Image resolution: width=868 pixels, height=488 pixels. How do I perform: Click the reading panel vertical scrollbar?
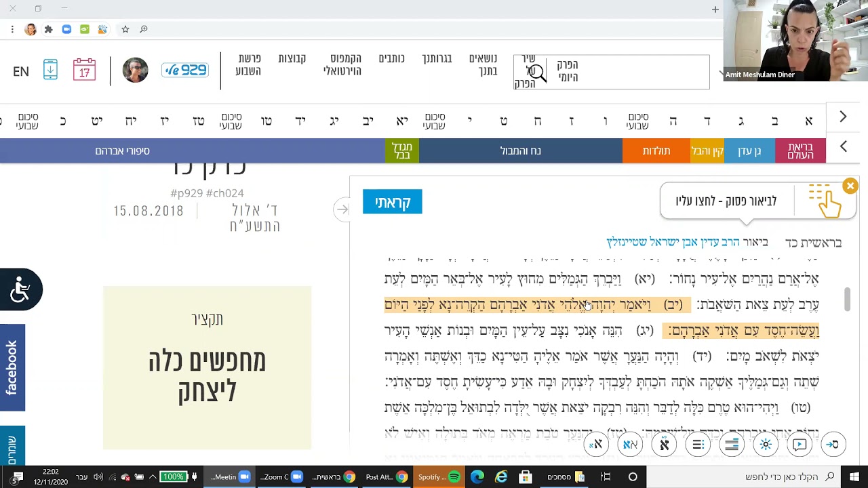click(x=847, y=299)
